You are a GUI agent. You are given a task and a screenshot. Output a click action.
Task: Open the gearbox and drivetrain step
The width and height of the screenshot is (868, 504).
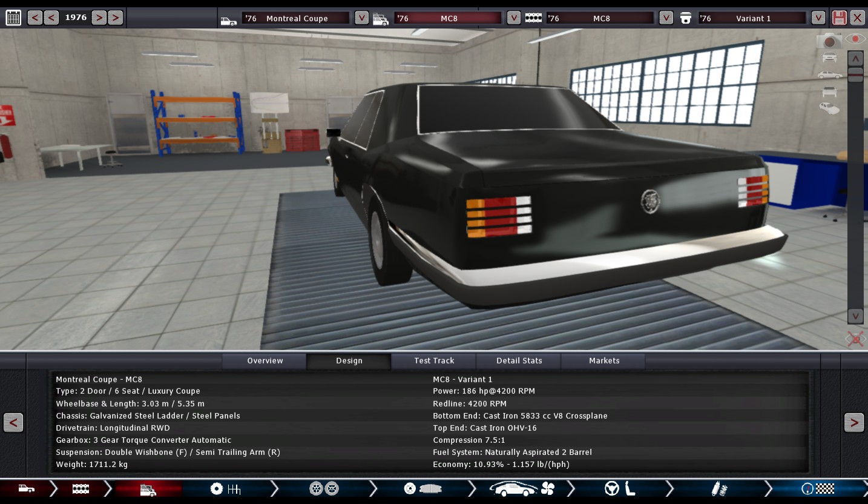[x=225, y=488]
